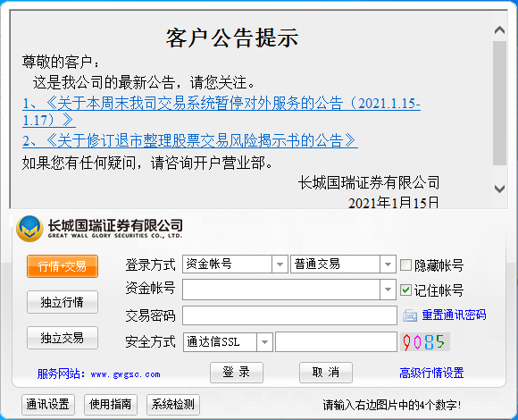
Task: Click the captcha code input field
Action: point(336,342)
